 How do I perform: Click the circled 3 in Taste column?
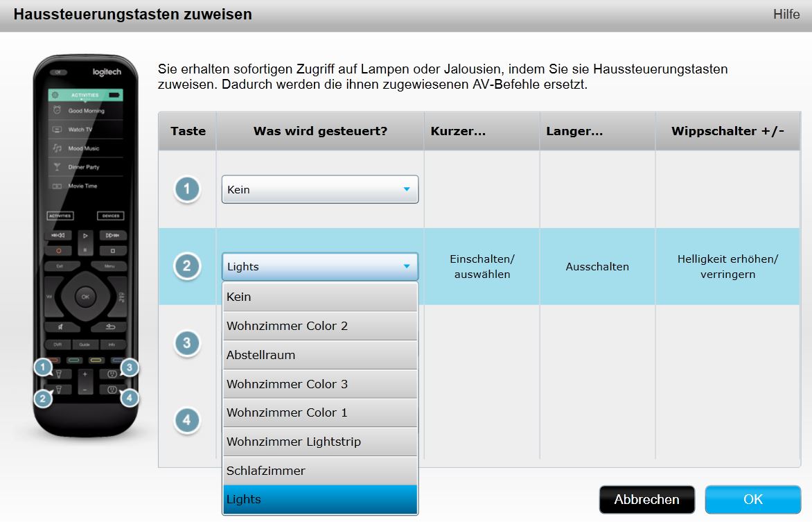point(187,343)
